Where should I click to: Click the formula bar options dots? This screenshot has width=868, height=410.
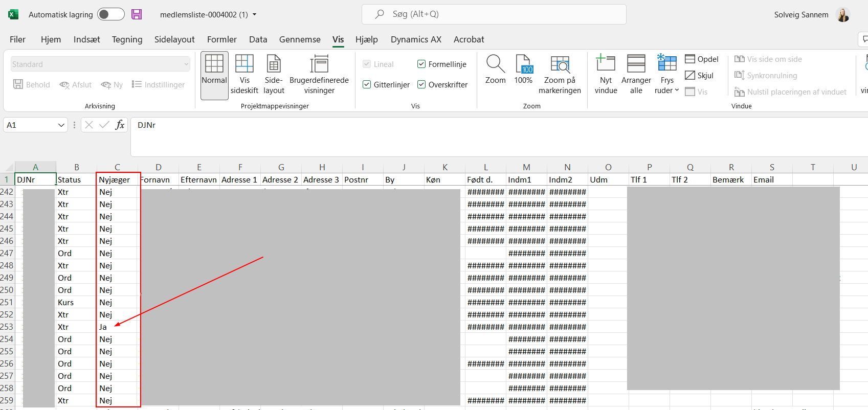click(75, 125)
